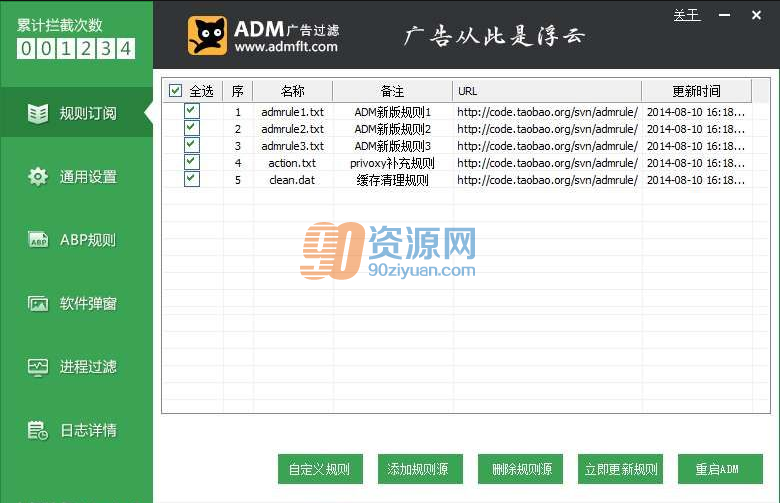This screenshot has width=780, height=503.
Task: Go to 软件弹窗 section
Action: (77, 303)
